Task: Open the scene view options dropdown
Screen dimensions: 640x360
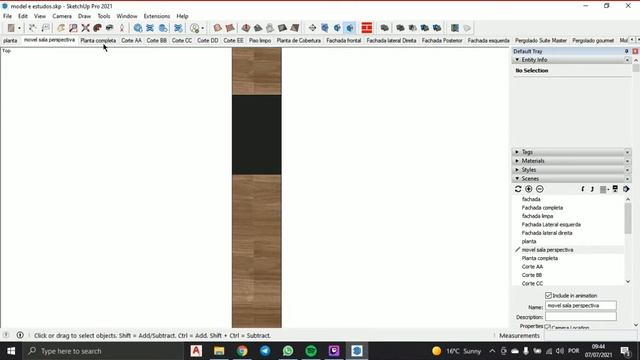Action: (604, 189)
